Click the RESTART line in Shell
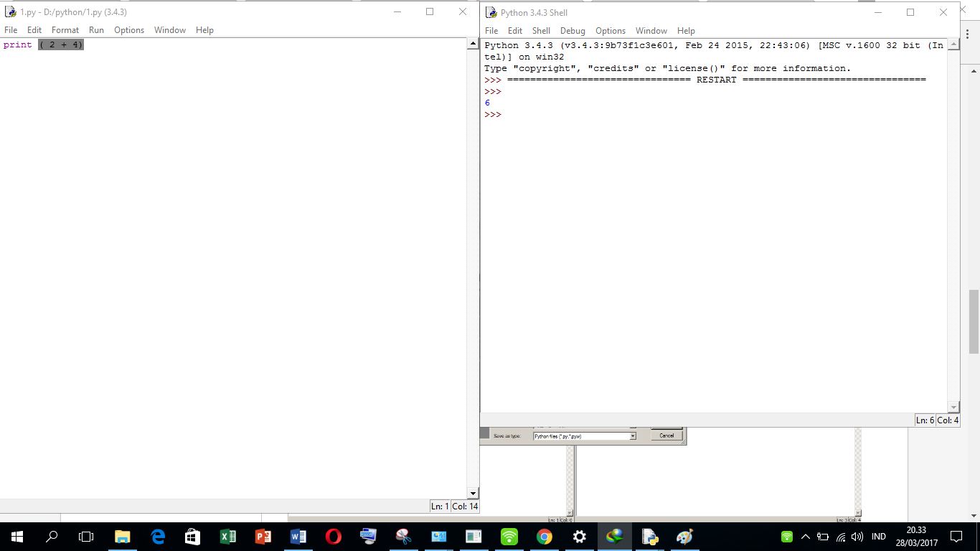Viewport: 980px width, 551px height. tap(705, 80)
